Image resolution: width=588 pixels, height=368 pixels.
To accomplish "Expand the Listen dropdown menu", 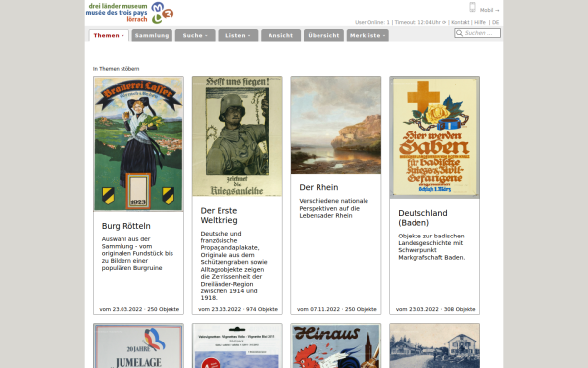I will click(238, 35).
